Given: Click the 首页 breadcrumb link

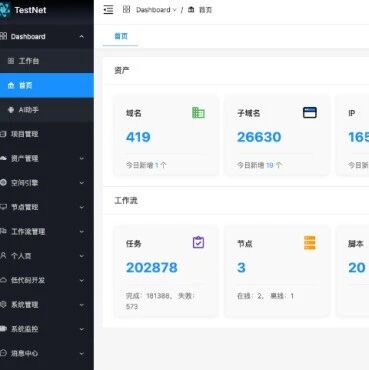Looking at the screenshot, I should point(205,10).
